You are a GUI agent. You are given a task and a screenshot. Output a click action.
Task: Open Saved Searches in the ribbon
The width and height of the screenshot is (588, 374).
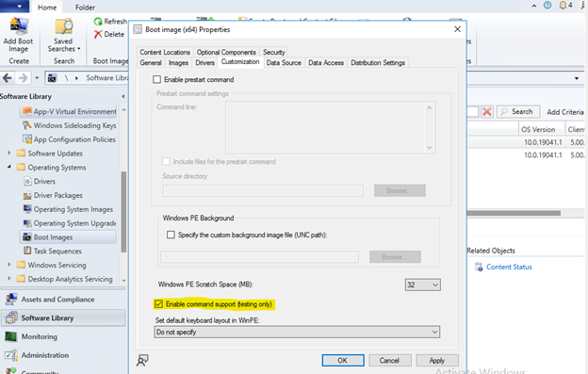pyautogui.click(x=63, y=35)
